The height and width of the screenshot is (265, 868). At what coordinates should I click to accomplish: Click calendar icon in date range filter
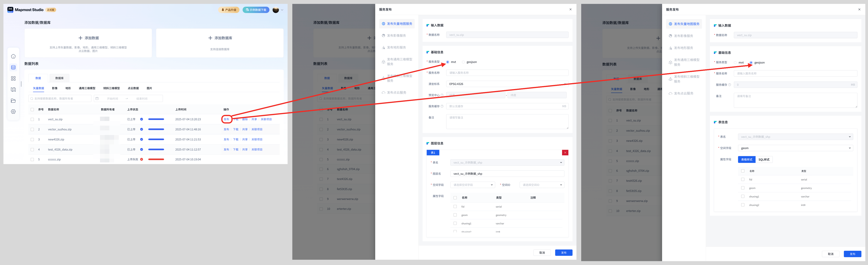(97, 99)
